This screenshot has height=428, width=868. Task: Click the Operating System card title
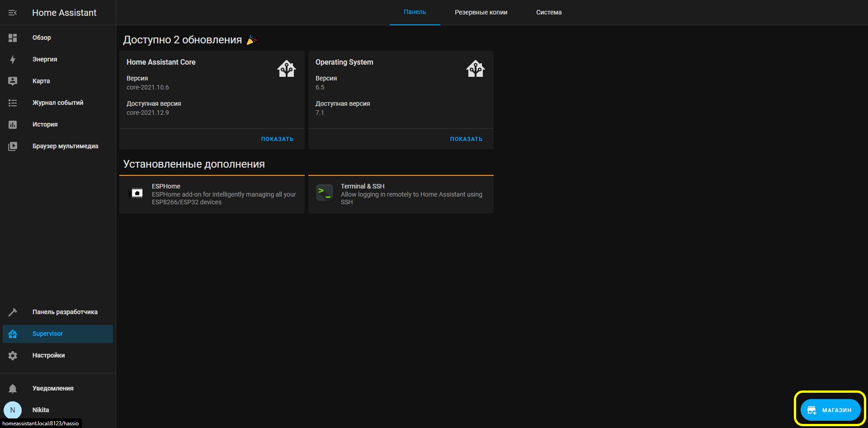[x=344, y=62]
